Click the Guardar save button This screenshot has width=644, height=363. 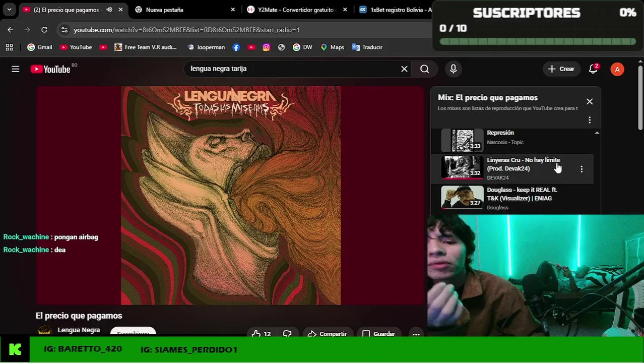[379, 333]
